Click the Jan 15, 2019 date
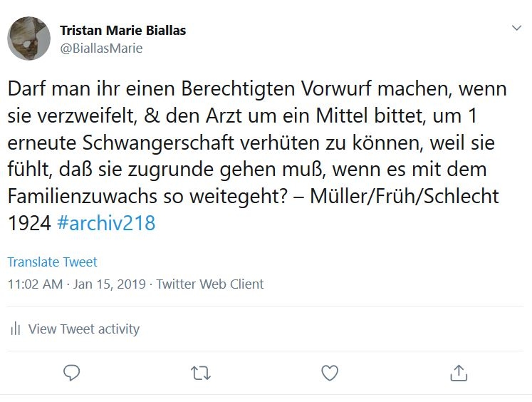The width and height of the screenshot is (532, 402). (110, 284)
